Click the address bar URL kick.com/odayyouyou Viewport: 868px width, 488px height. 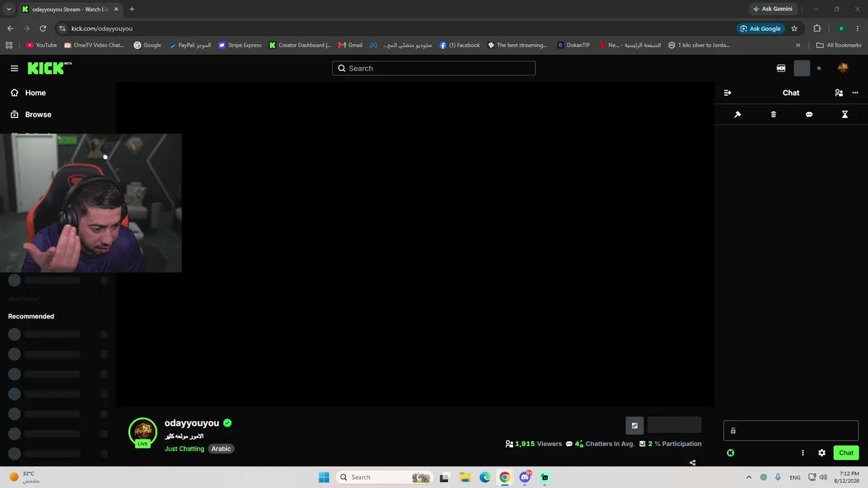tap(102, 28)
